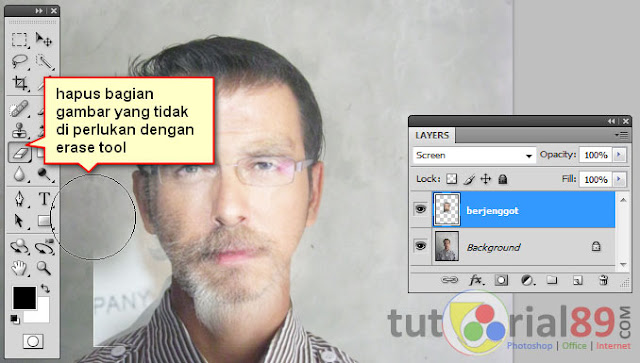Collapse the Layers panel to icons
The height and width of the screenshot is (363, 640).
(611, 121)
